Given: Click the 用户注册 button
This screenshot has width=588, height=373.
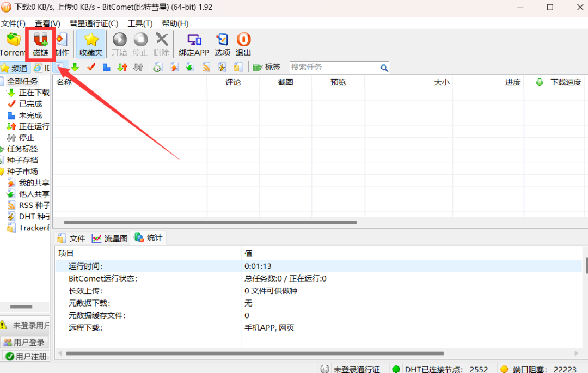Looking at the screenshot, I should pos(26,356).
